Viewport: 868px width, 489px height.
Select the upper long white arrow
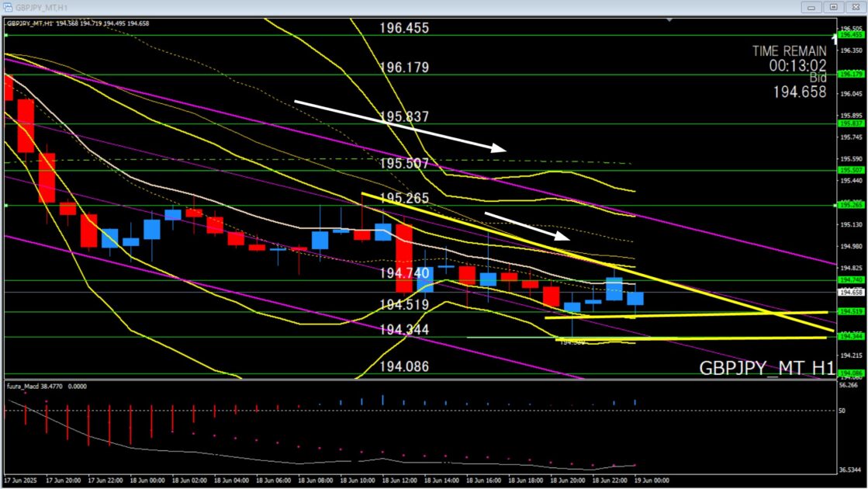tap(399, 124)
